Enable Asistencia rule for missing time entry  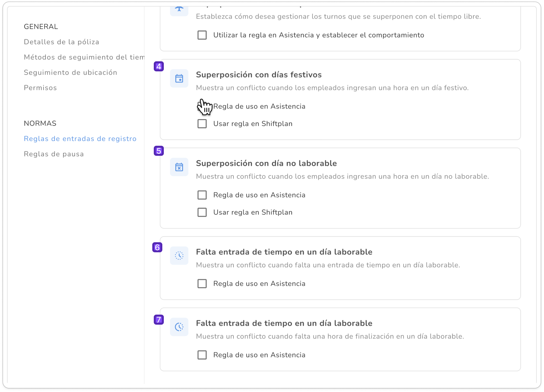tap(202, 284)
